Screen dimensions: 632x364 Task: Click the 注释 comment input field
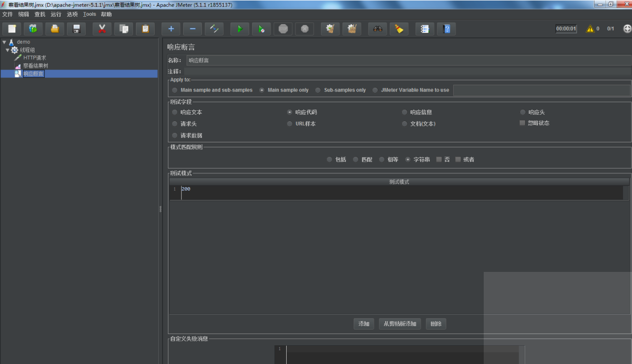407,71
